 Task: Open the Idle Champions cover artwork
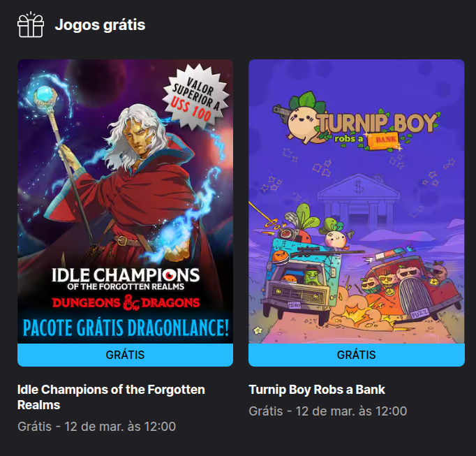point(126,201)
